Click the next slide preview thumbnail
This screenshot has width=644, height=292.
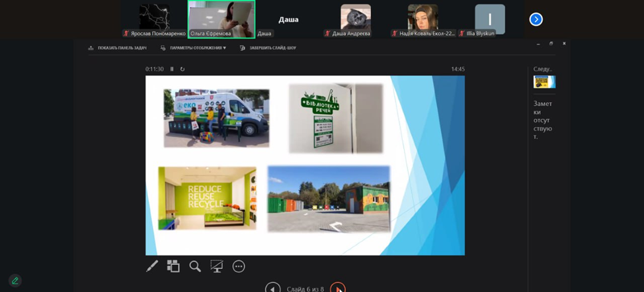point(544,81)
